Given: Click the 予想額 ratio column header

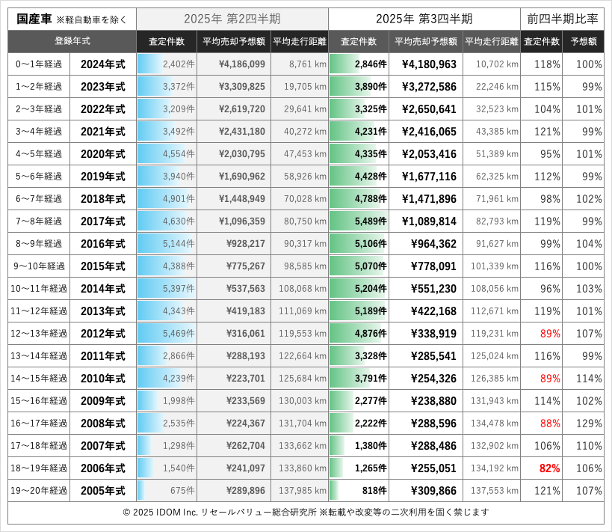Looking at the screenshot, I should pyautogui.click(x=585, y=41).
